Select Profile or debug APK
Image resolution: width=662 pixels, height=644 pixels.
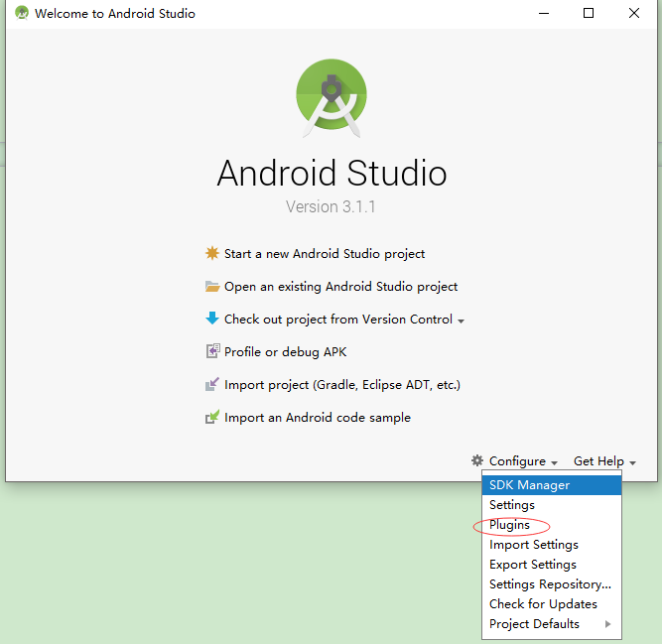pos(285,352)
